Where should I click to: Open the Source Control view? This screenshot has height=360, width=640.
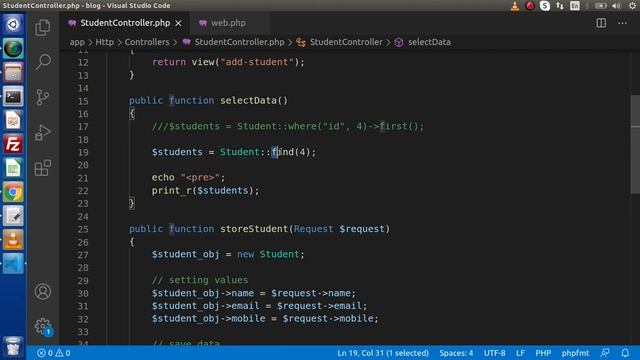[x=42, y=98]
